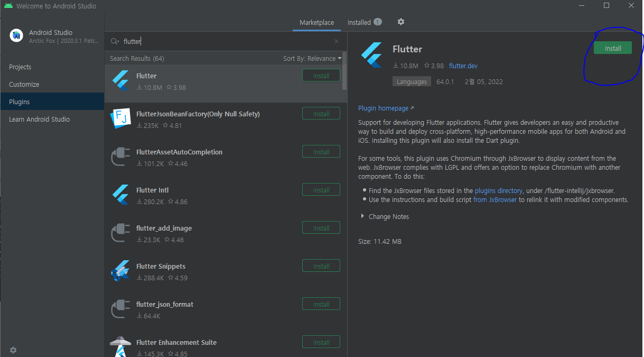The image size is (644, 357).
Task: Open the bottom-left settings gear
Action: pyautogui.click(x=13, y=350)
